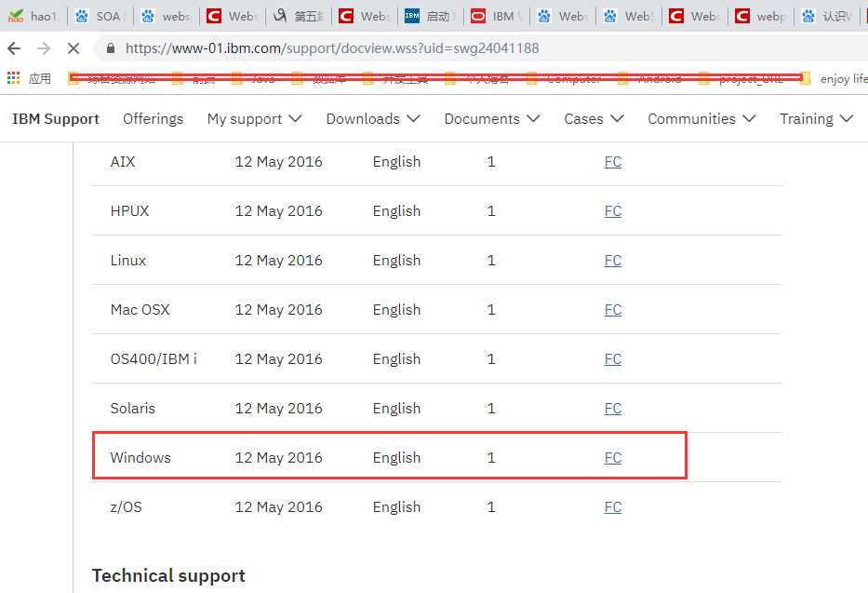This screenshot has width=868, height=593.
Task: Go to IBM Support home
Action: tap(56, 119)
